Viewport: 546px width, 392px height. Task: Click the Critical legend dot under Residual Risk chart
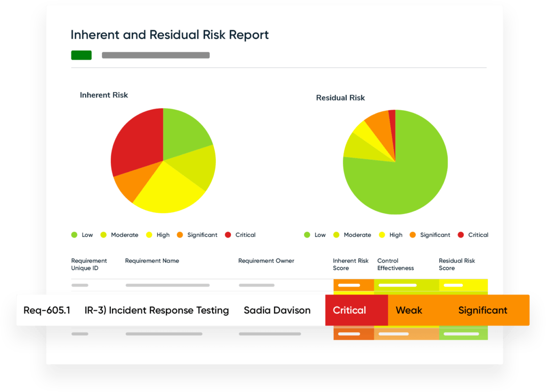(461, 235)
